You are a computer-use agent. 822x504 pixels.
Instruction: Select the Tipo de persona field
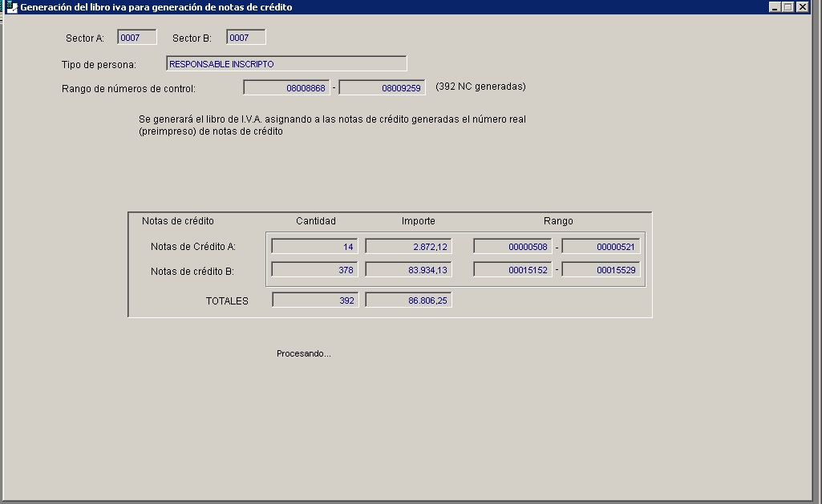tap(286, 64)
